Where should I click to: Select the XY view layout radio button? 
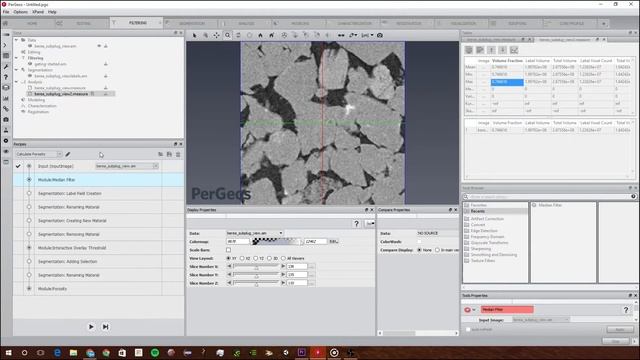228,258
